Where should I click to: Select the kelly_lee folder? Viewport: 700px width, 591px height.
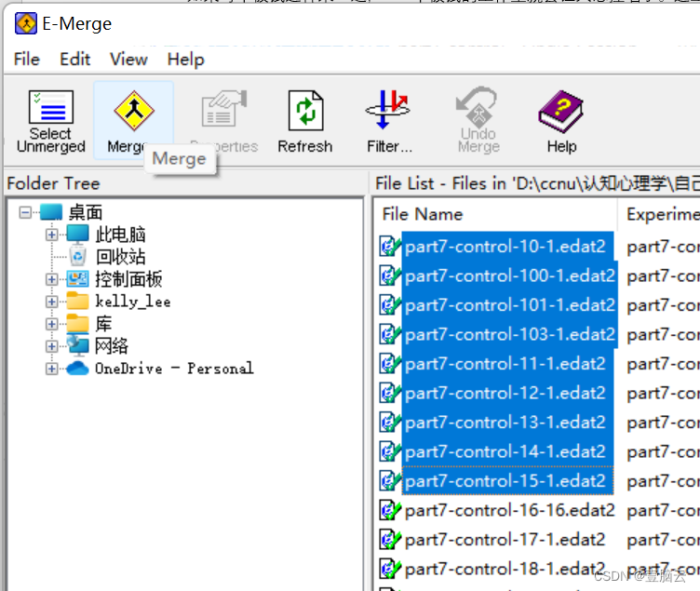(132, 302)
